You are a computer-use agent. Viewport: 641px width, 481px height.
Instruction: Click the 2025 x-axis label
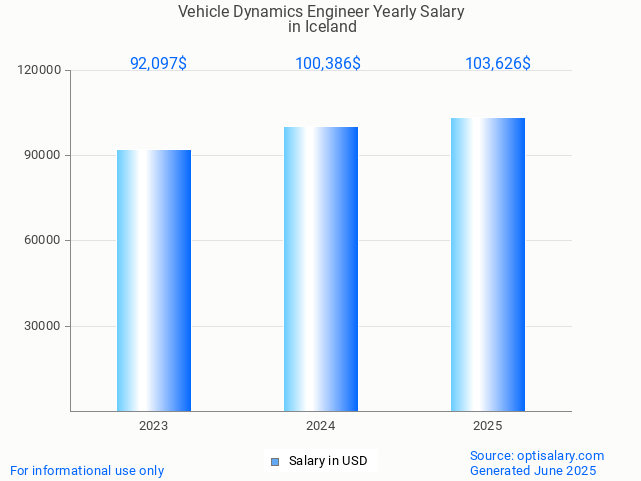(x=488, y=426)
